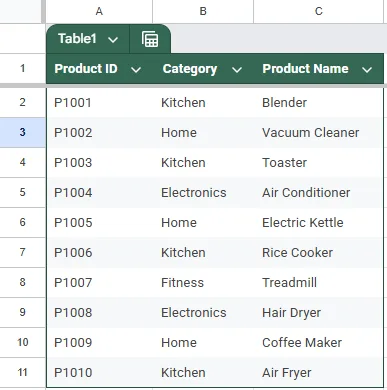Viewport: 387px width, 390px height.
Task: Select Kitchen category for P1010
Action: coord(203,372)
